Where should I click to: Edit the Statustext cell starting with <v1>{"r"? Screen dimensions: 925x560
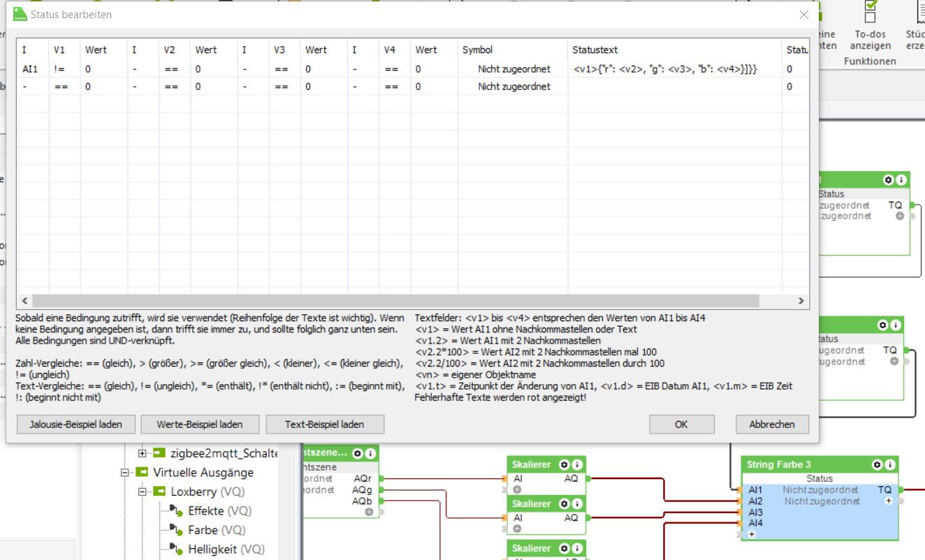click(x=674, y=69)
